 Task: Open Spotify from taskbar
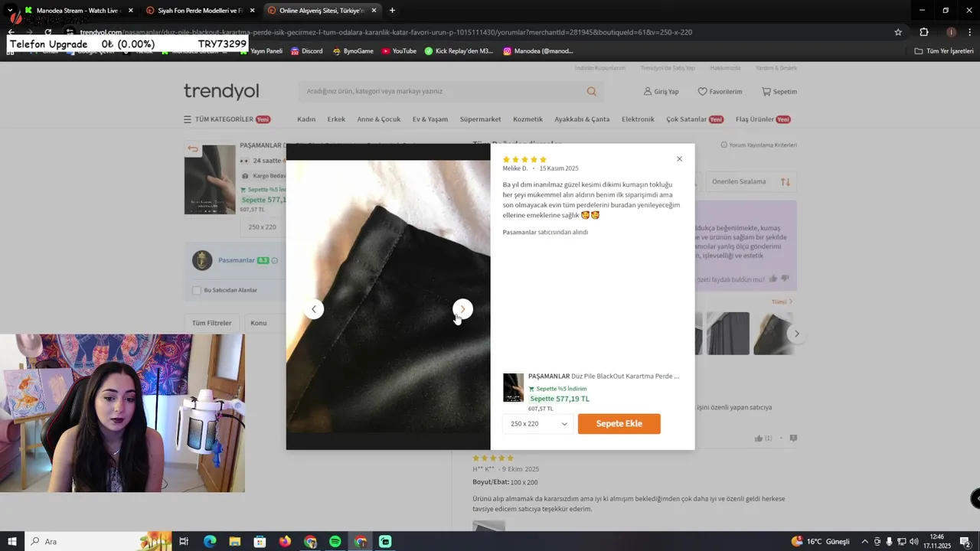pos(335,542)
